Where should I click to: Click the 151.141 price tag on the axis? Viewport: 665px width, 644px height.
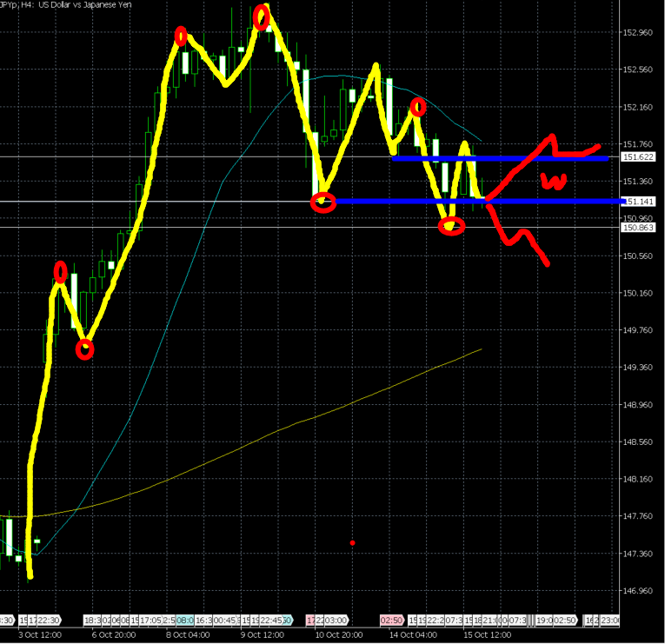[x=639, y=202]
